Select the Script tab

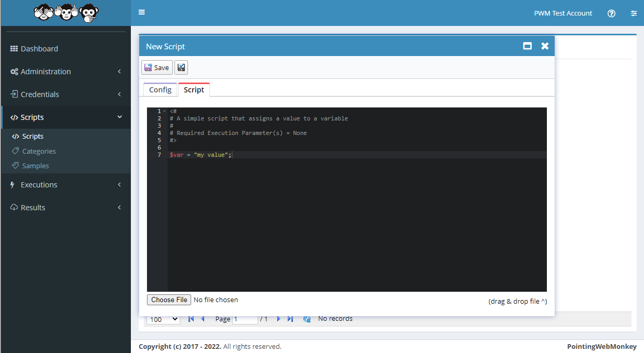[x=194, y=90]
